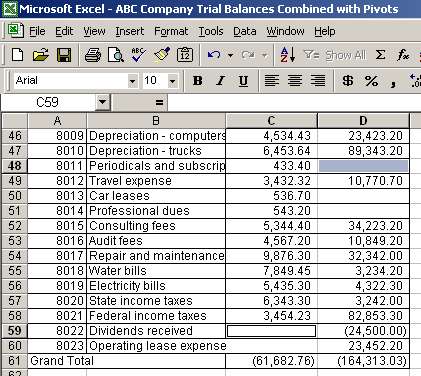Open the Arial font name dropdown
The width and height of the screenshot is (421, 376).
pos(132,81)
